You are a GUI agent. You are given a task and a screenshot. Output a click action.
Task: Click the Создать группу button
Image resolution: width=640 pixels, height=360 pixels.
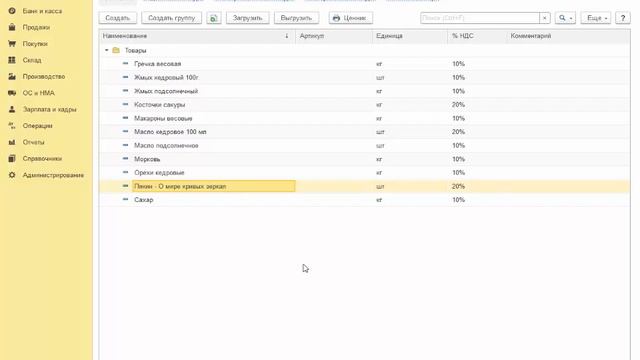point(171,18)
